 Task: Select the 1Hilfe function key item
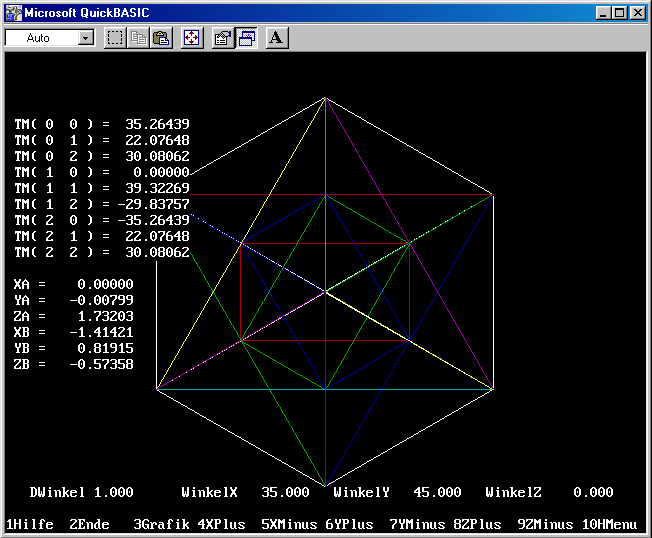point(30,524)
